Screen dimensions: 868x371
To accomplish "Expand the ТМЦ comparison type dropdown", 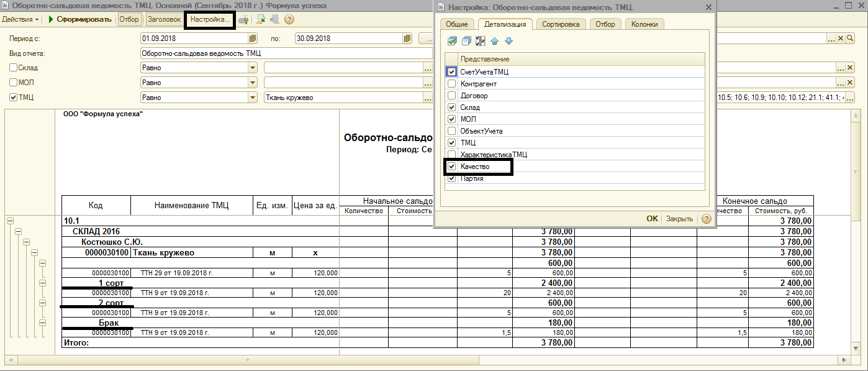I will tap(253, 98).
